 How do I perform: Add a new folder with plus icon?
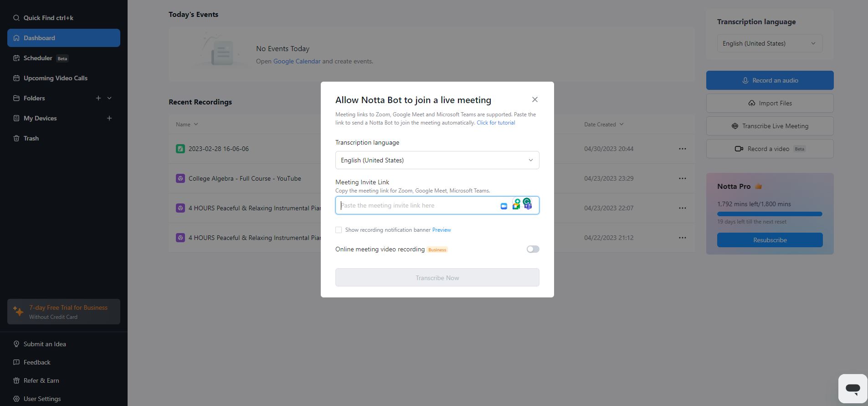pyautogui.click(x=98, y=98)
